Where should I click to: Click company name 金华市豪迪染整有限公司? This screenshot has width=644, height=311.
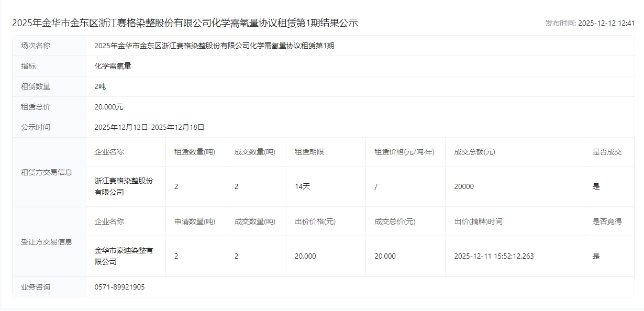[124, 256]
